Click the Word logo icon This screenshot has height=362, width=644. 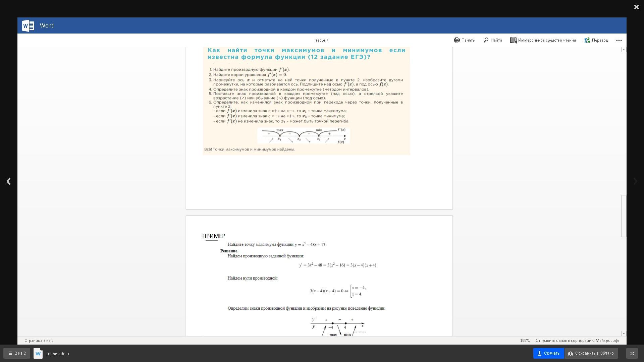(x=28, y=26)
